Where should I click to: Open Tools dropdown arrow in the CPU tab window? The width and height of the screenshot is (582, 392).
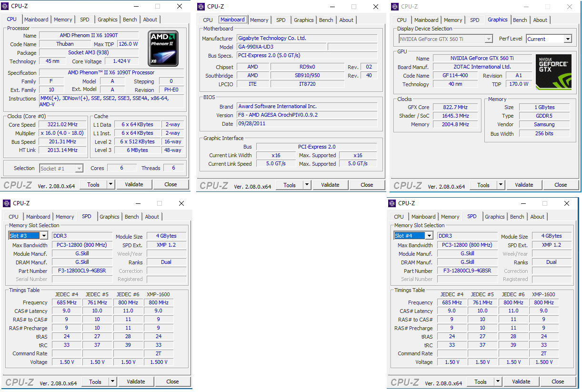click(x=110, y=185)
